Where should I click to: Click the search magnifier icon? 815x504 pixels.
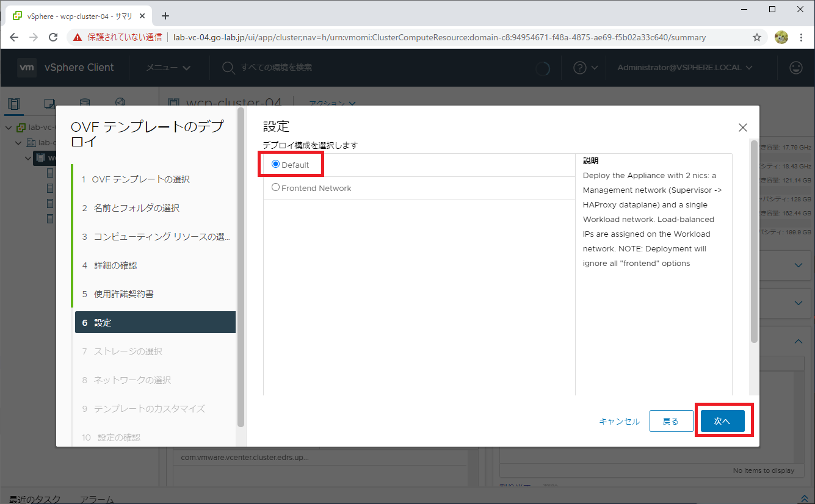(228, 68)
